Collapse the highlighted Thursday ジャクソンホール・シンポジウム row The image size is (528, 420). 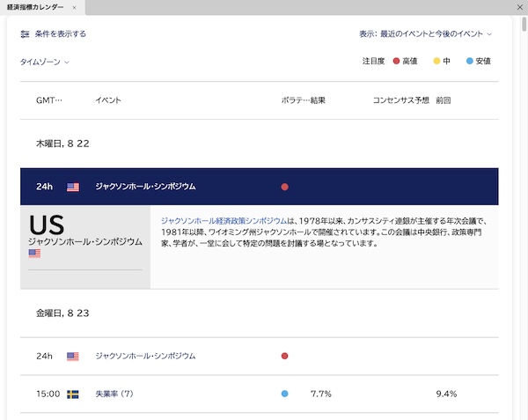coord(260,187)
